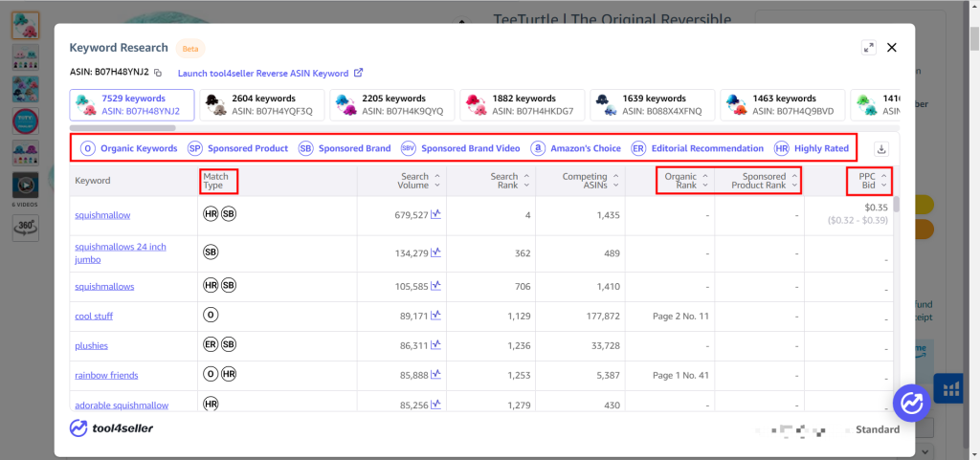Click the keyword table vertical scrollbar
This screenshot has width=980, height=460.
coord(896,204)
